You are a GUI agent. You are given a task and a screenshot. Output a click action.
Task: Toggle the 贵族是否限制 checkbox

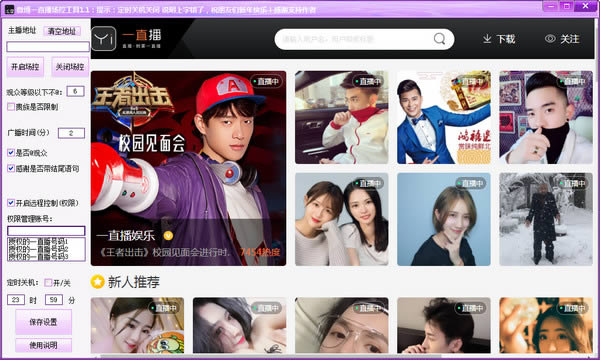(x=11, y=107)
